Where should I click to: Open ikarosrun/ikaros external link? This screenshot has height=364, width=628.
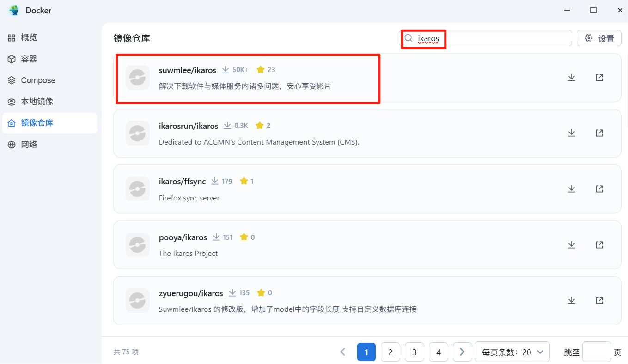[599, 133]
